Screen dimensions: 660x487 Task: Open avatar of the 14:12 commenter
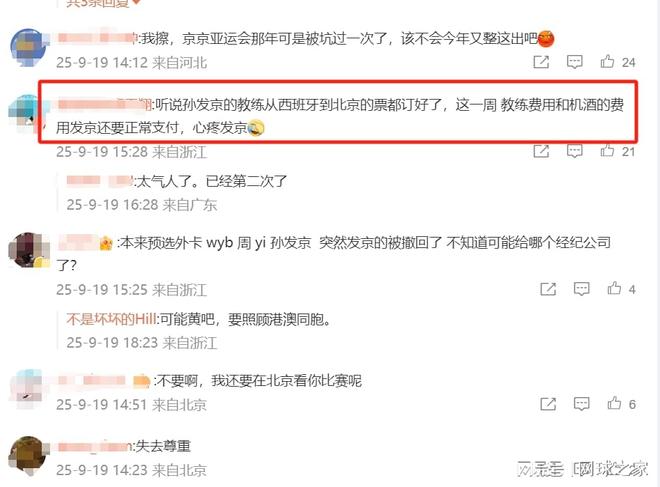click(x=28, y=48)
